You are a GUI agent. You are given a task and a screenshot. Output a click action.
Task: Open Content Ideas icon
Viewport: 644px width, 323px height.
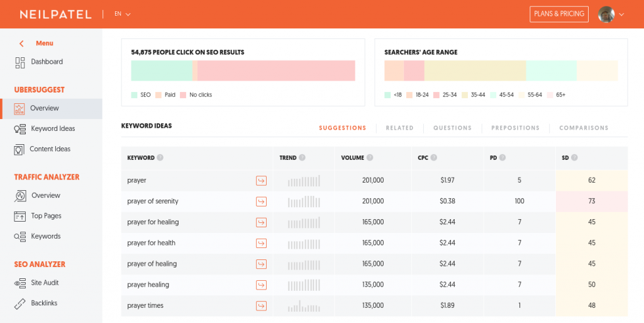(19, 150)
